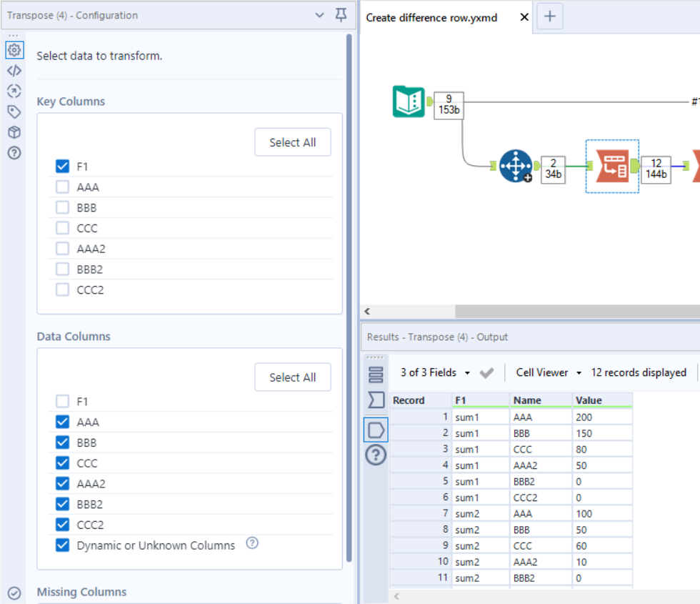Viewport: 700px width, 604px height.
Task: Click the package/asset icon in the left sidebar
Action: [x=14, y=132]
